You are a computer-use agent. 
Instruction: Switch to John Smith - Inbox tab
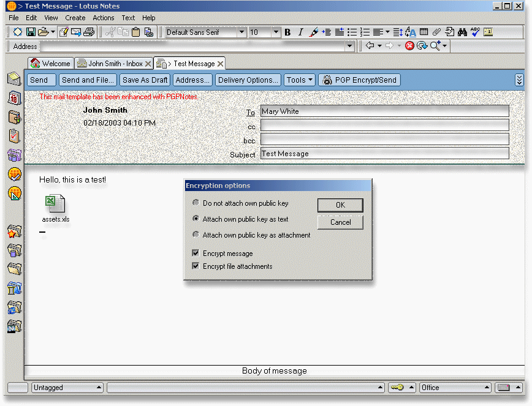(x=114, y=63)
